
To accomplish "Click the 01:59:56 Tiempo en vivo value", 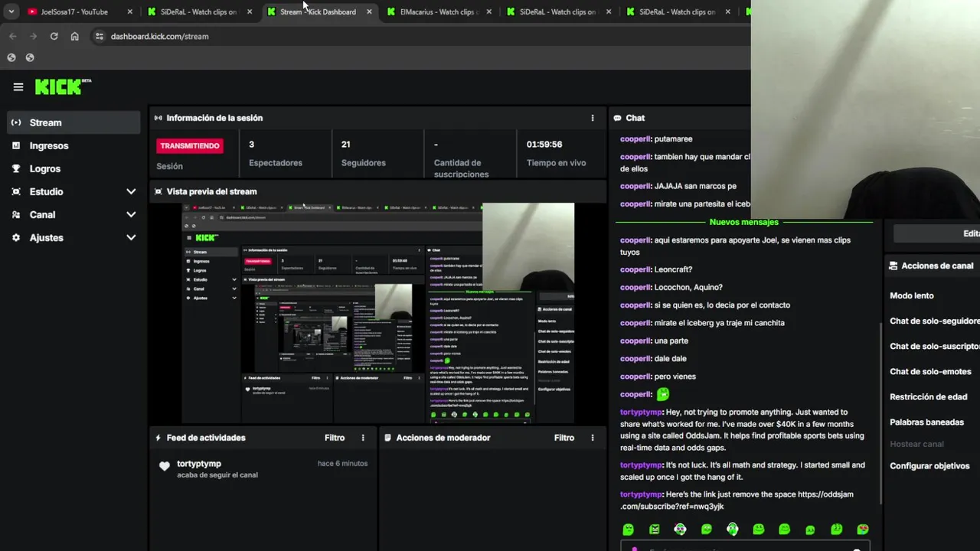I will [544, 144].
